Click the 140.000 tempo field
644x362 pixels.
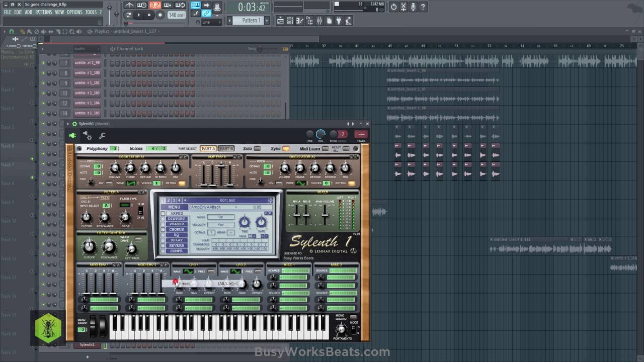point(176,15)
